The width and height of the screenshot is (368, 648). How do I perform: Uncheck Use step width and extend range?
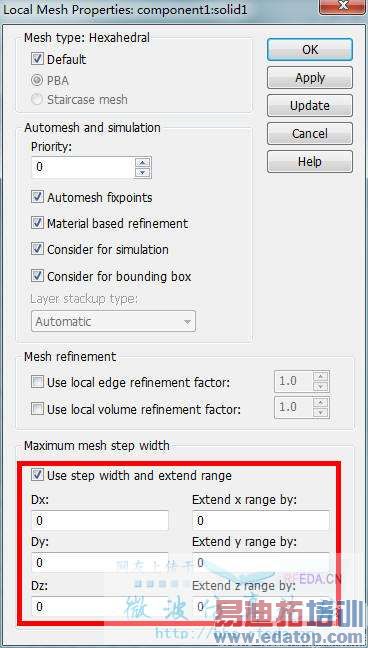tap(37, 475)
